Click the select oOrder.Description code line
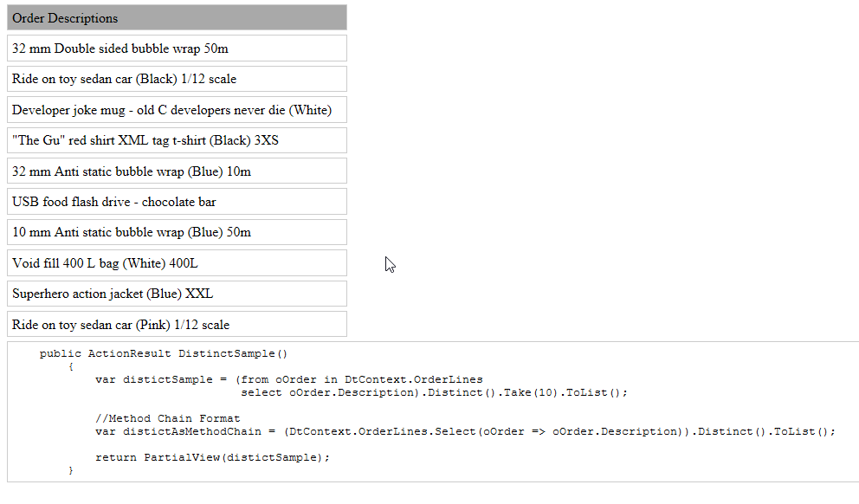The width and height of the screenshot is (859, 504). click(434, 392)
